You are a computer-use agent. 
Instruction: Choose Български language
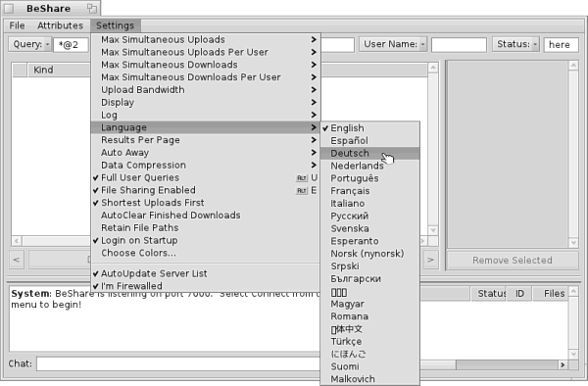pos(369,279)
